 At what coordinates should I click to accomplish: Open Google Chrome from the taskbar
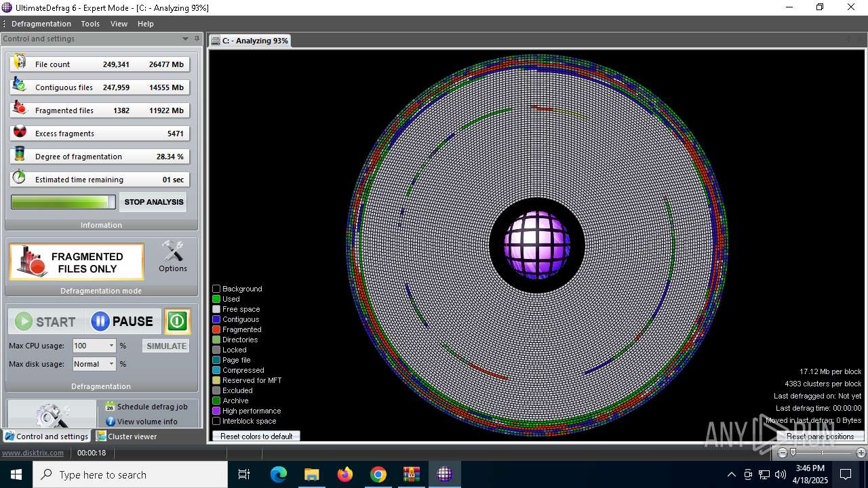pyautogui.click(x=378, y=474)
